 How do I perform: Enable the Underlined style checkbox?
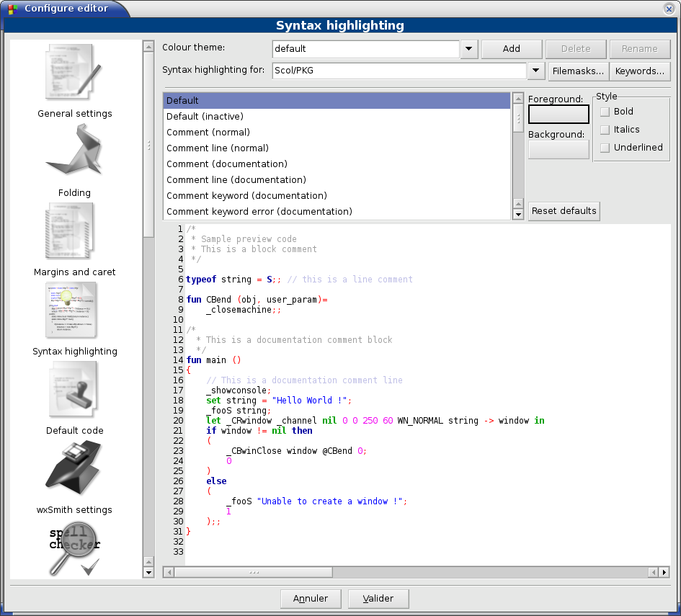605,148
